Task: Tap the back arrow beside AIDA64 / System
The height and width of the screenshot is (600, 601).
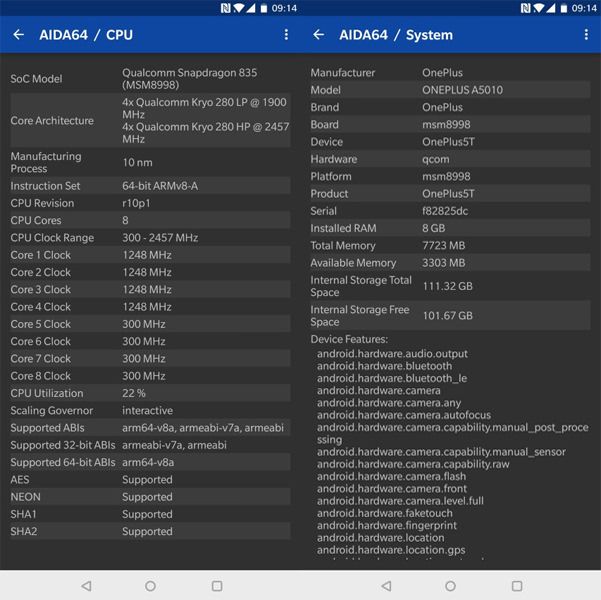Action: click(x=318, y=35)
